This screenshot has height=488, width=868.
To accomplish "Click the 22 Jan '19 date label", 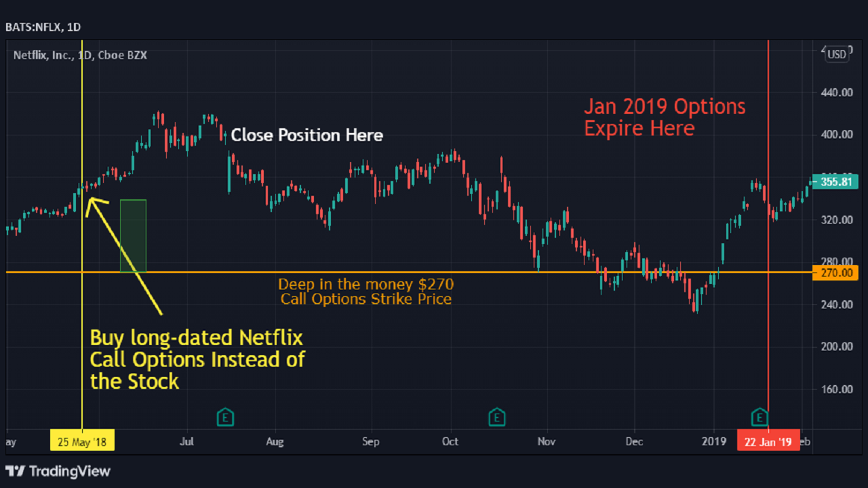I will 768,441.
